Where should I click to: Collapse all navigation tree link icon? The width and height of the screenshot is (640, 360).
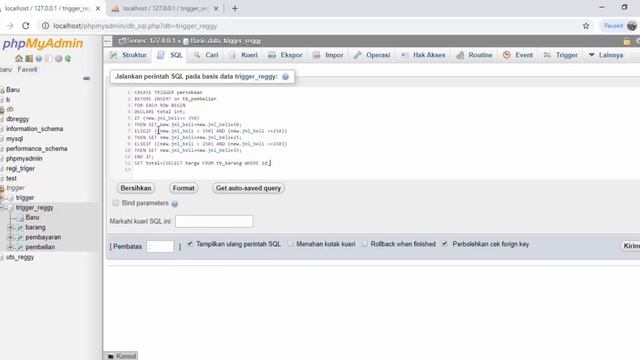(86, 78)
